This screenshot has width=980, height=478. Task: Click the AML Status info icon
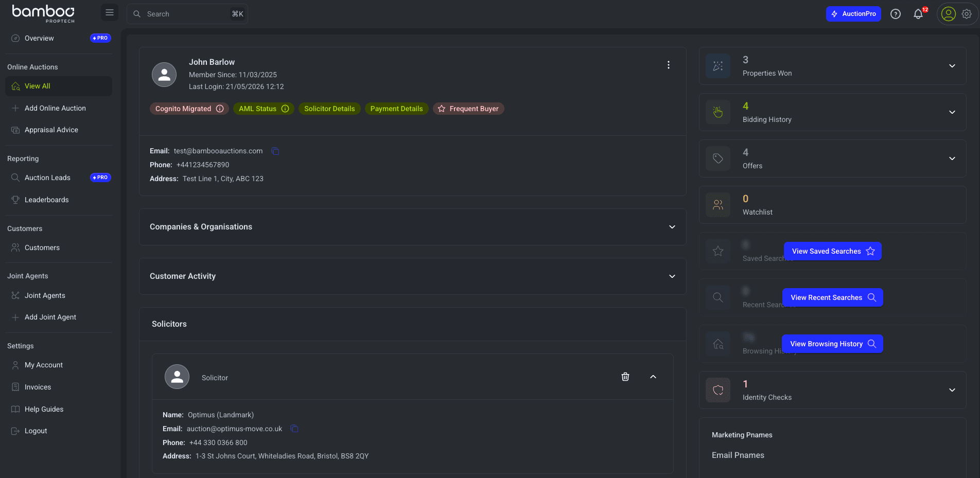tap(285, 109)
